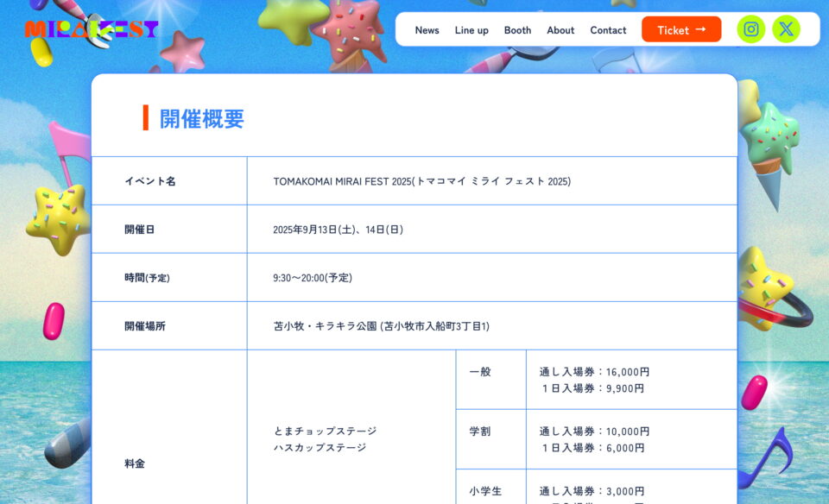The height and width of the screenshot is (504, 829).
Task: Select とまチョップステージ text
Action: point(325,432)
